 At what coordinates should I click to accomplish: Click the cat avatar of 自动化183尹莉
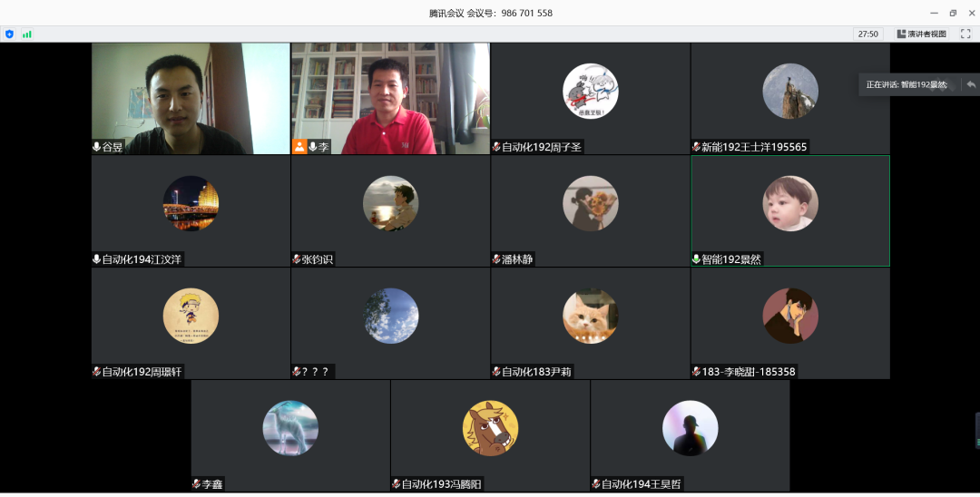[x=590, y=316]
